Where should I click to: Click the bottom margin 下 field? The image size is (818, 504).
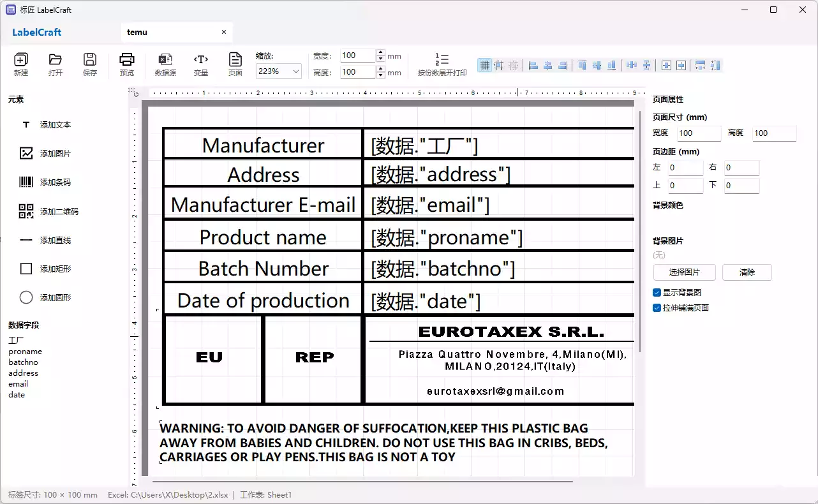tap(742, 186)
